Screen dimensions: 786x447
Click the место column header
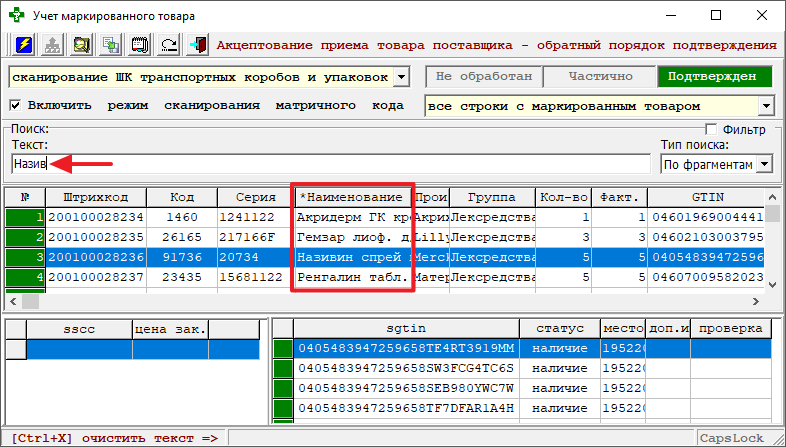623,329
